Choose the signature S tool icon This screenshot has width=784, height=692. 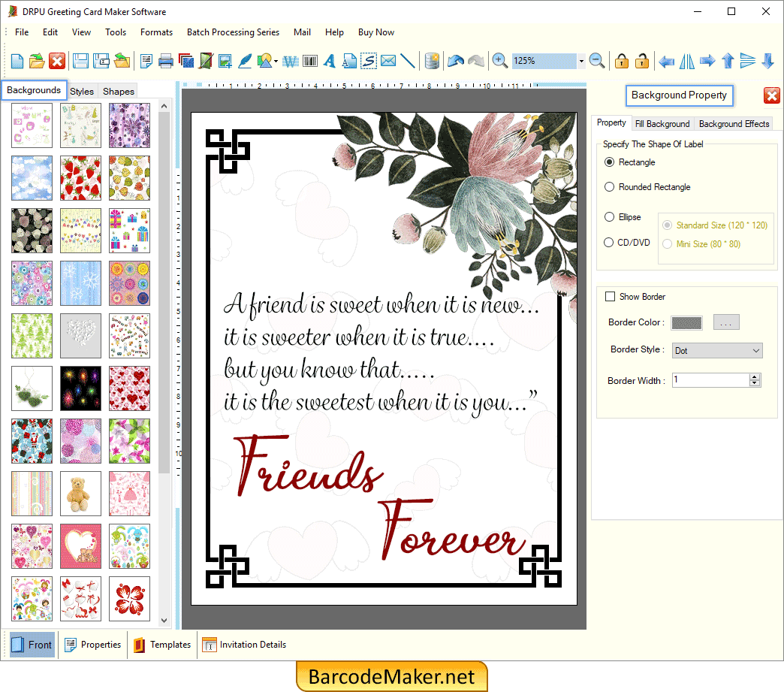coord(369,61)
